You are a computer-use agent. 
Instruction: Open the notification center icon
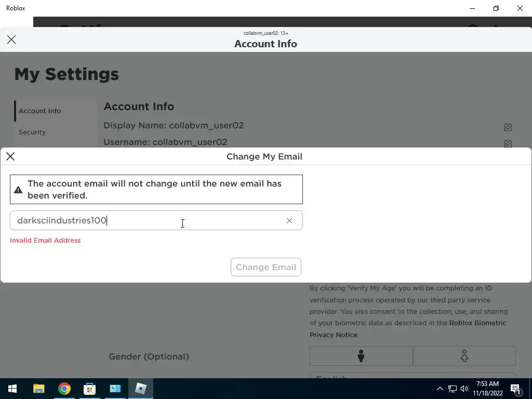tap(515, 389)
